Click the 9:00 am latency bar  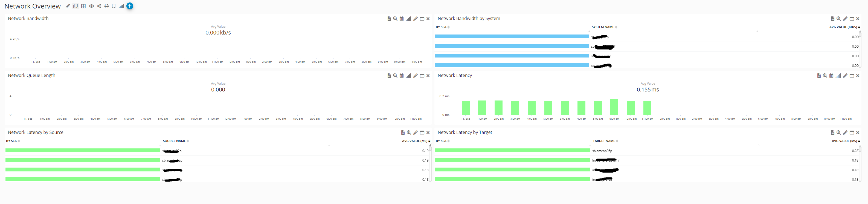click(x=614, y=107)
